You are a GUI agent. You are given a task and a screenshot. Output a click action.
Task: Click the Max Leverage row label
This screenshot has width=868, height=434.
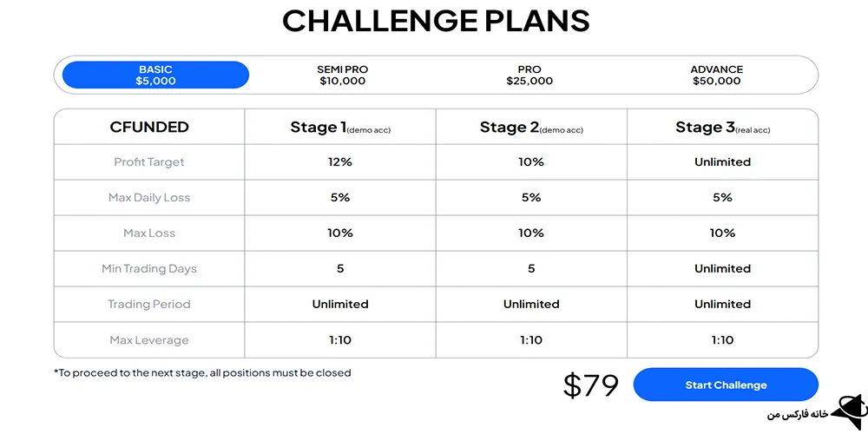149,340
